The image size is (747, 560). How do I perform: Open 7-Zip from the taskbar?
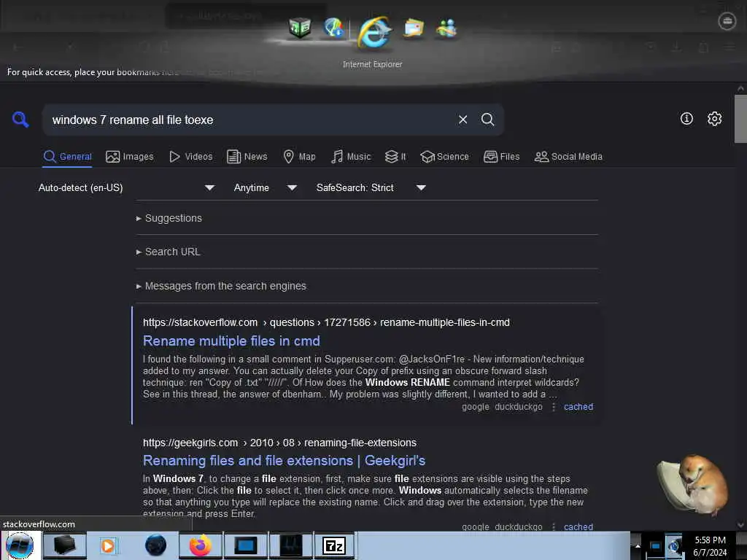coord(334,545)
